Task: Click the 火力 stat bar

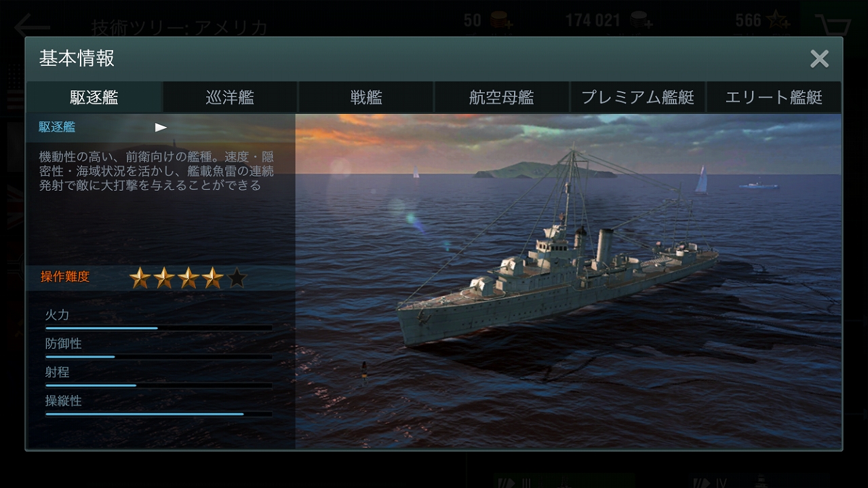Action: pyautogui.click(x=159, y=328)
